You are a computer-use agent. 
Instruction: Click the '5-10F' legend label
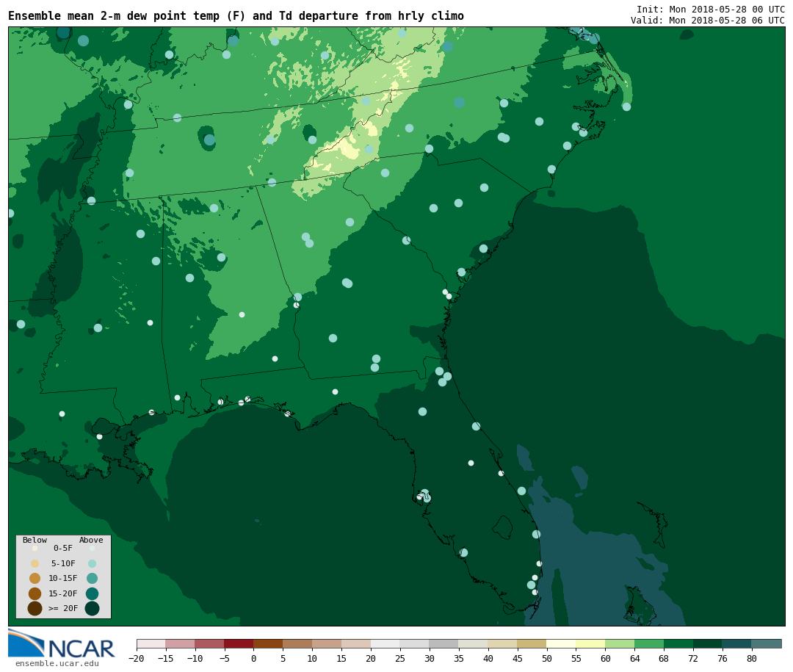63,563
